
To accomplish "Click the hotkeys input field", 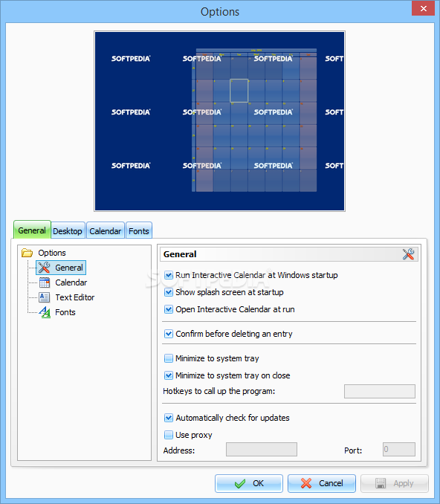I will click(380, 391).
